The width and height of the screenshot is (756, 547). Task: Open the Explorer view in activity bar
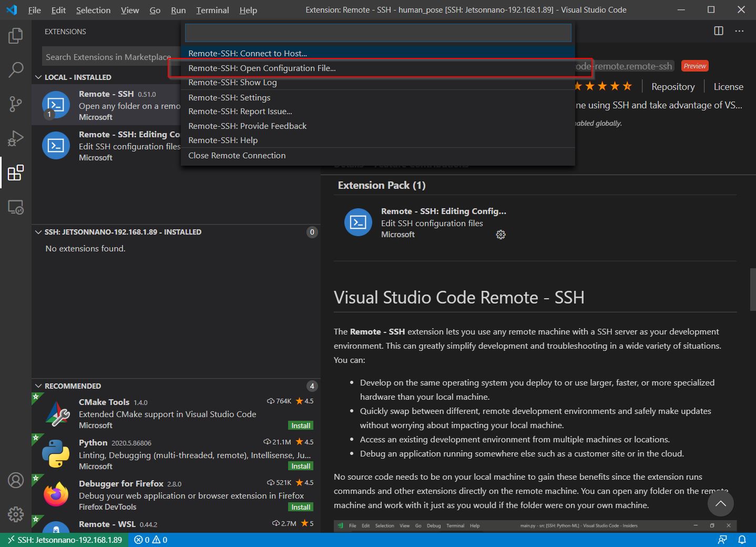pyautogui.click(x=16, y=36)
